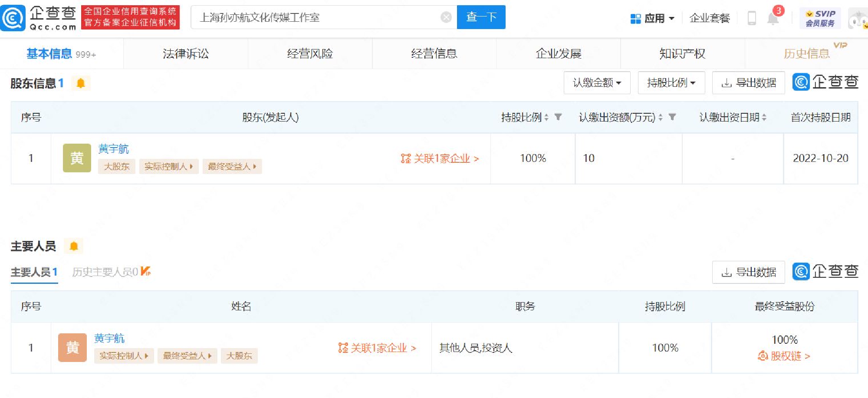Click the 黄 avatar in the personnel row
868x398 pixels.
(72, 347)
